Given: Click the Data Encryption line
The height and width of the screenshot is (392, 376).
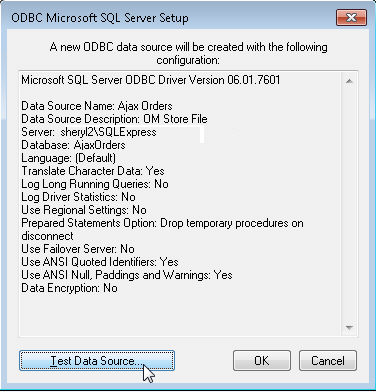Looking at the screenshot, I should (x=69, y=288).
